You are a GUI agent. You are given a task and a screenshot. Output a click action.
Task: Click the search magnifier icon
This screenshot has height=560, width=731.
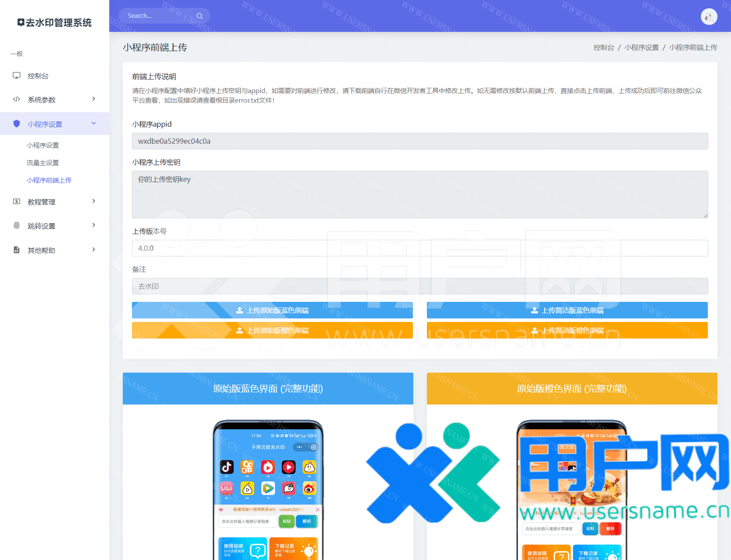(200, 16)
